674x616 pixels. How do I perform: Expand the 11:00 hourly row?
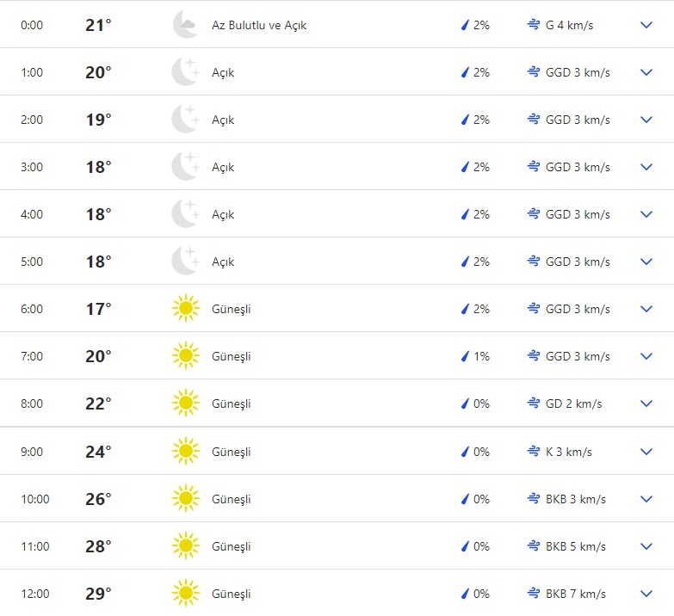[647, 546]
